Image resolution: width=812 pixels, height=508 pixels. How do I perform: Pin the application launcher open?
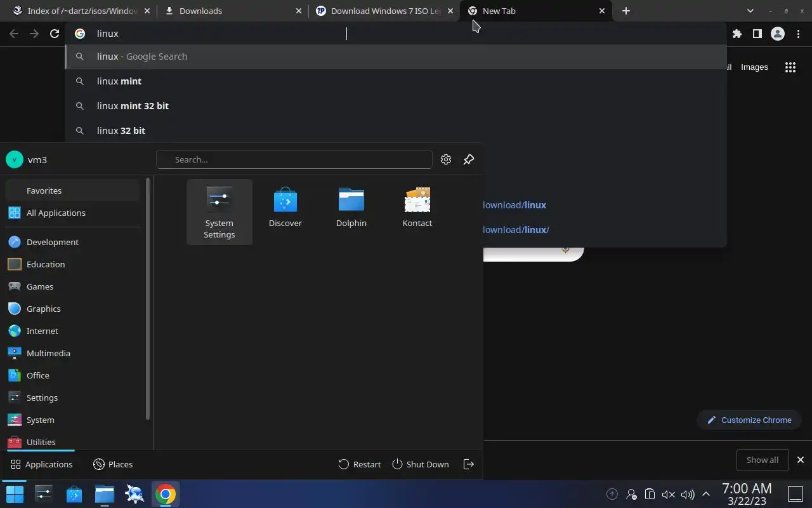[x=469, y=159]
